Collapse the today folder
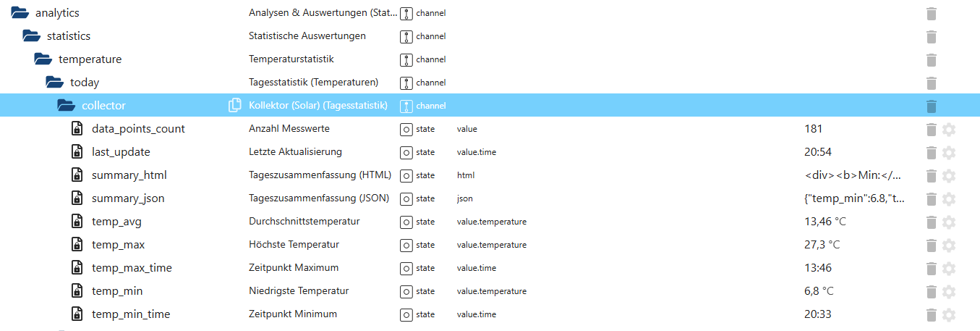Image resolution: width=980 pixels, height=331 pixels. 54,83
